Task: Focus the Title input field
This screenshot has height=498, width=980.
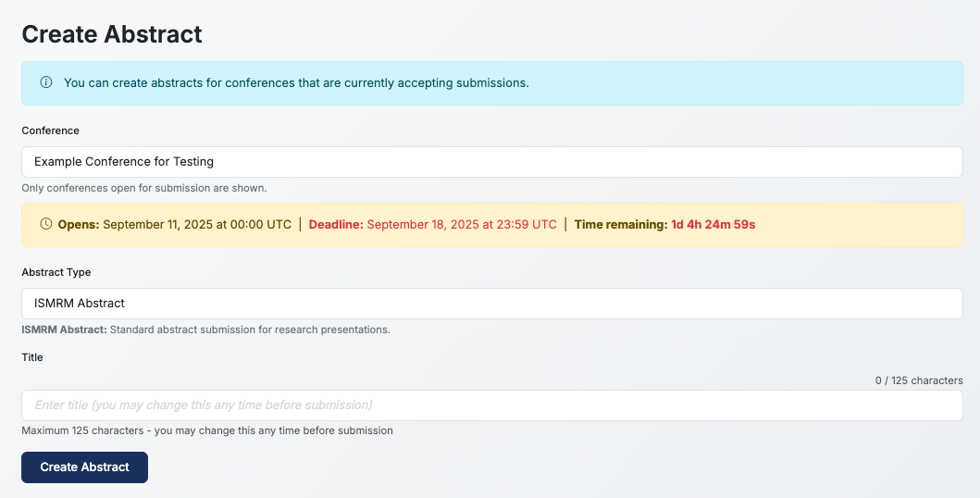Action: click(x=491, y=405)
